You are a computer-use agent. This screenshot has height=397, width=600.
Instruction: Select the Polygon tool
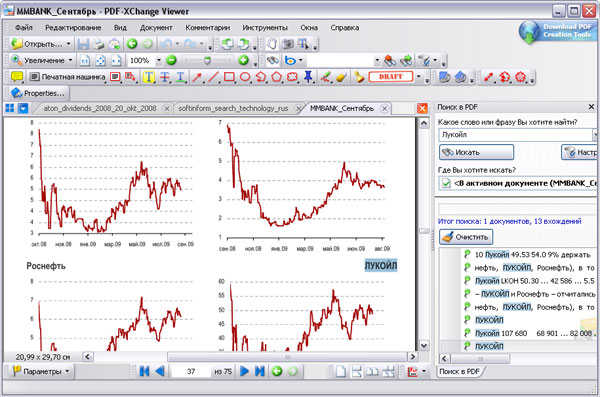[276, 77]
